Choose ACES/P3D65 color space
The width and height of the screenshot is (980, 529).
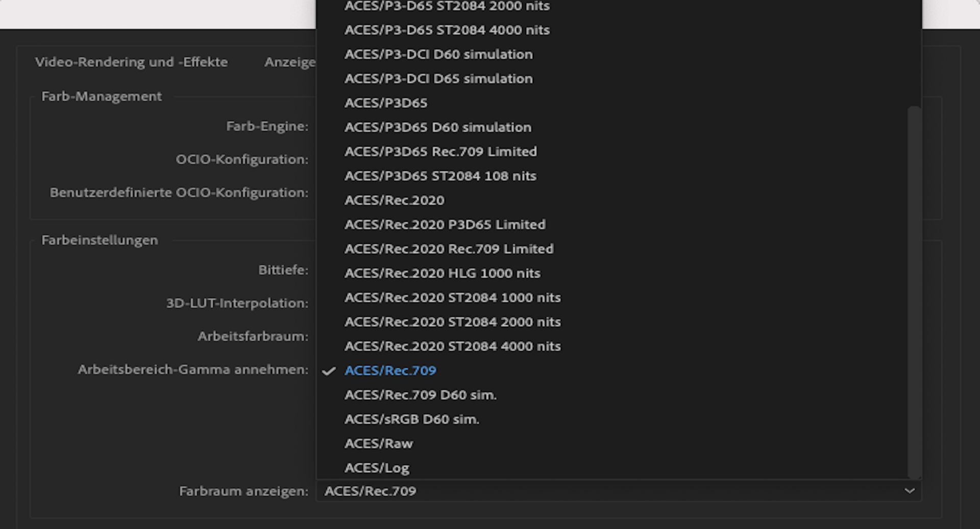[387, 103]
